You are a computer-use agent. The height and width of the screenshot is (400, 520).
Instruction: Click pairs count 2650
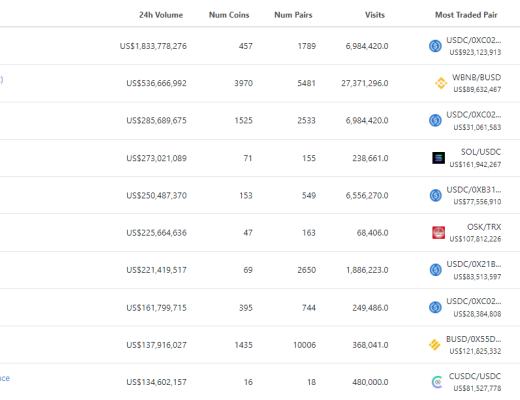click(x=307, y=270)
